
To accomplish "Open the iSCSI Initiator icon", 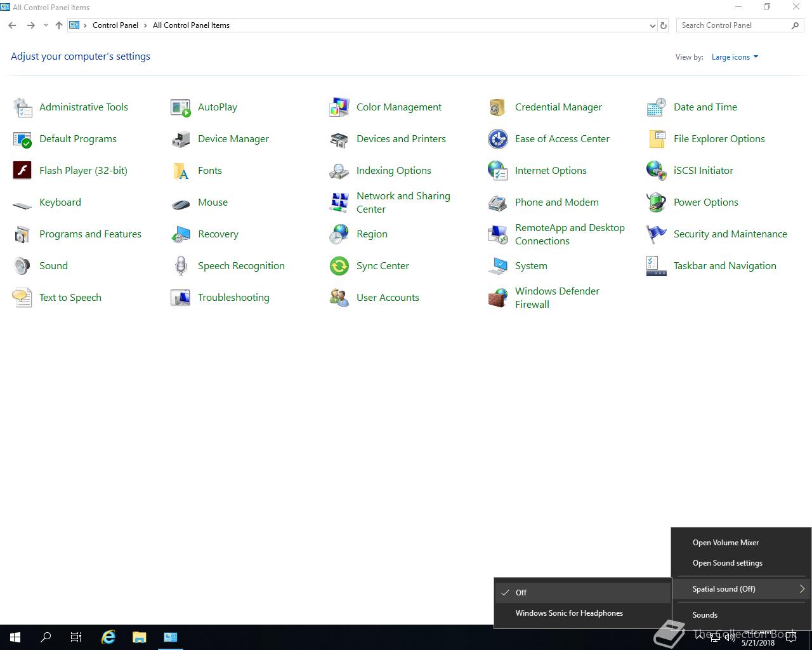I will tap(657, 171).
